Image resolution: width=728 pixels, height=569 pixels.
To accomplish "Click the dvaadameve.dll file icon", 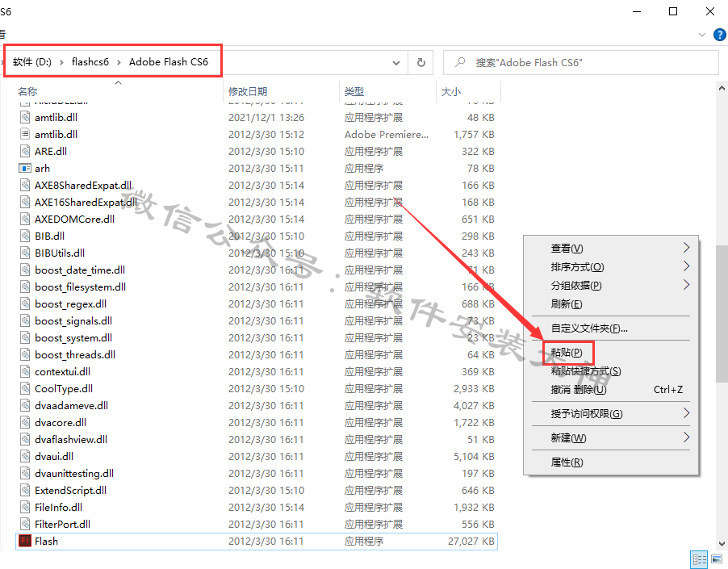I will tap(24, 406).
